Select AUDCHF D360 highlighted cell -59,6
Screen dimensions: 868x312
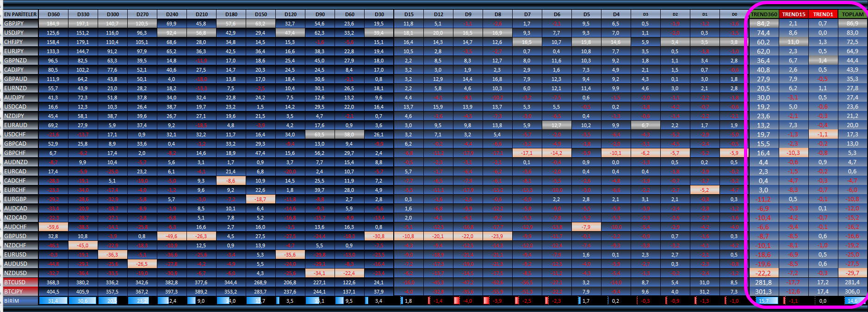click(x=53, y=227)
